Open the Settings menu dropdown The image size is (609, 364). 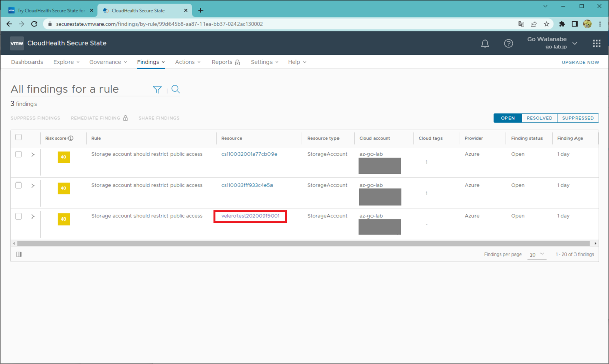pos(265,62)
